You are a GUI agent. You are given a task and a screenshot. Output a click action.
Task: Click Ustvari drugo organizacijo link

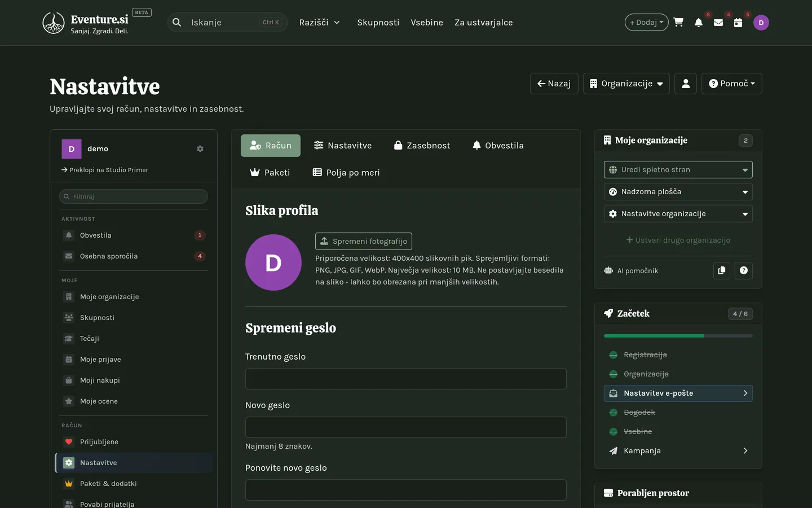(678, 240)
